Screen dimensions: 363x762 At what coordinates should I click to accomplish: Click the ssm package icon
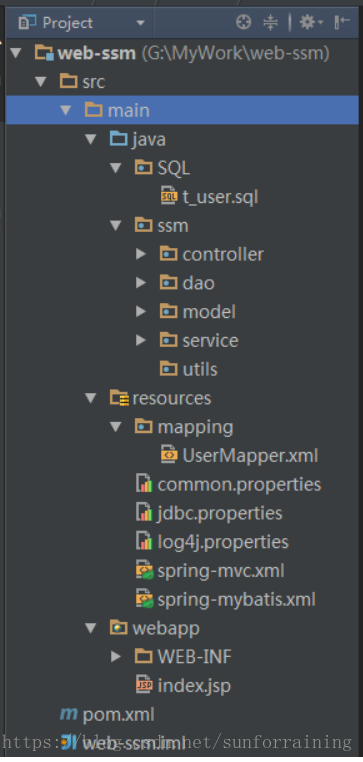pos(143,225)
